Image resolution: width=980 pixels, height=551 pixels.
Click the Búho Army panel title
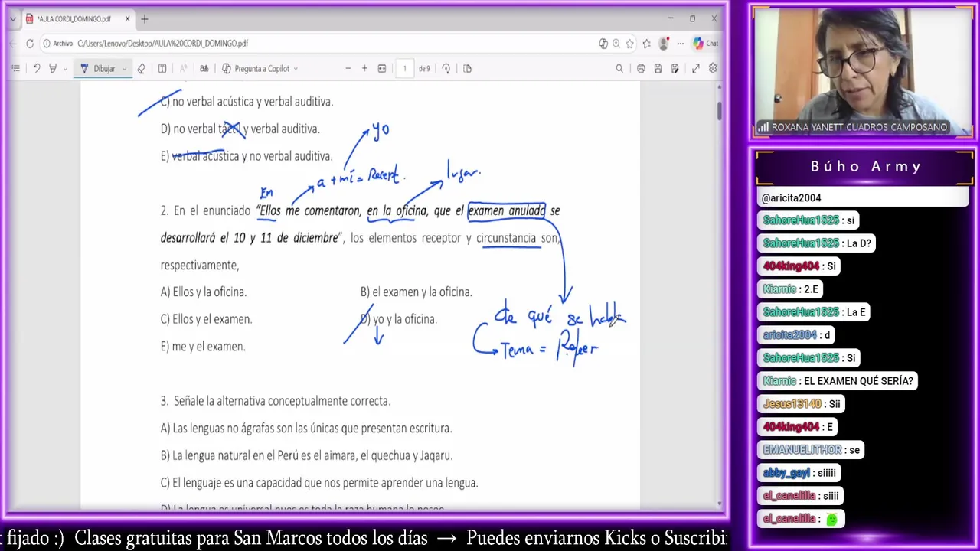pyautogui.click(x=865, y=167)
